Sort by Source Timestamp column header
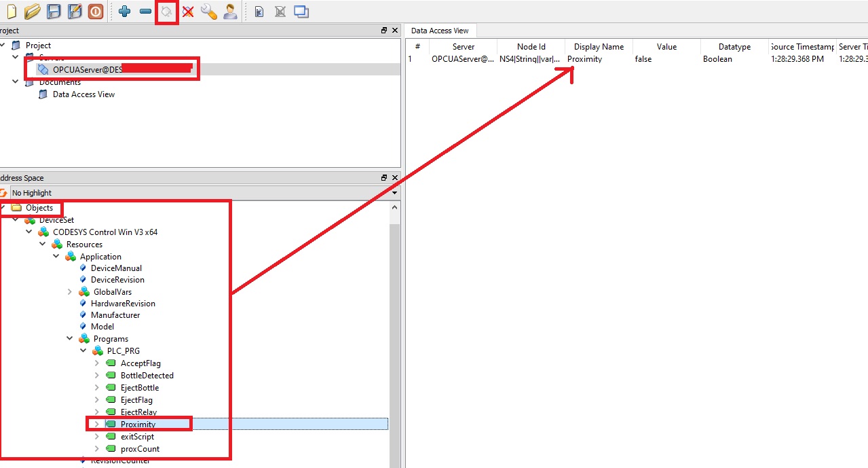 coord(802,47)
